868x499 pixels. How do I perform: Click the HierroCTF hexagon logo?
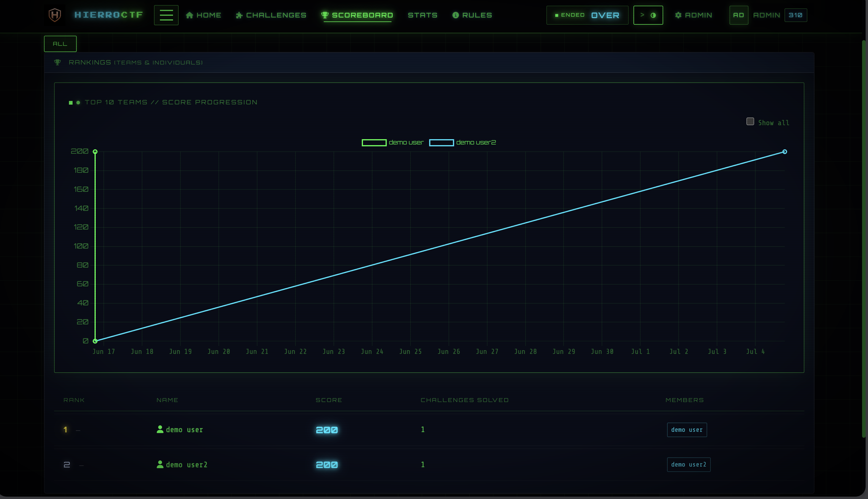[x=55, y=15]
